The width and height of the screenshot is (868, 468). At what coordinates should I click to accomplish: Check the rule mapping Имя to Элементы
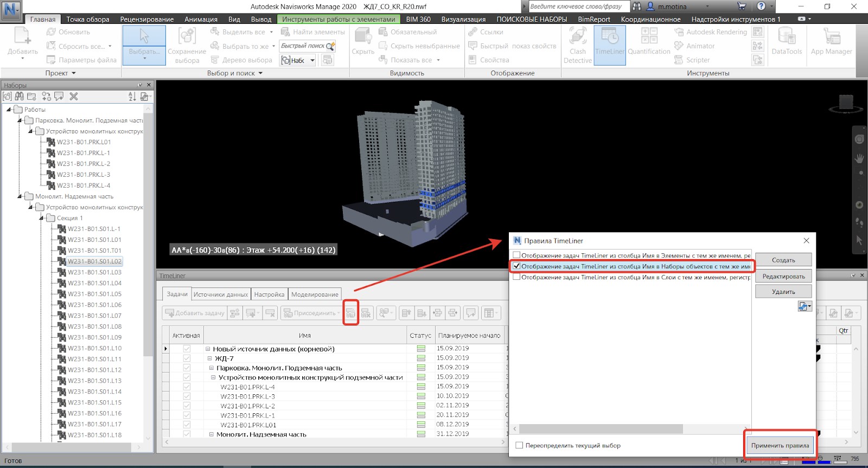point(516,255)
